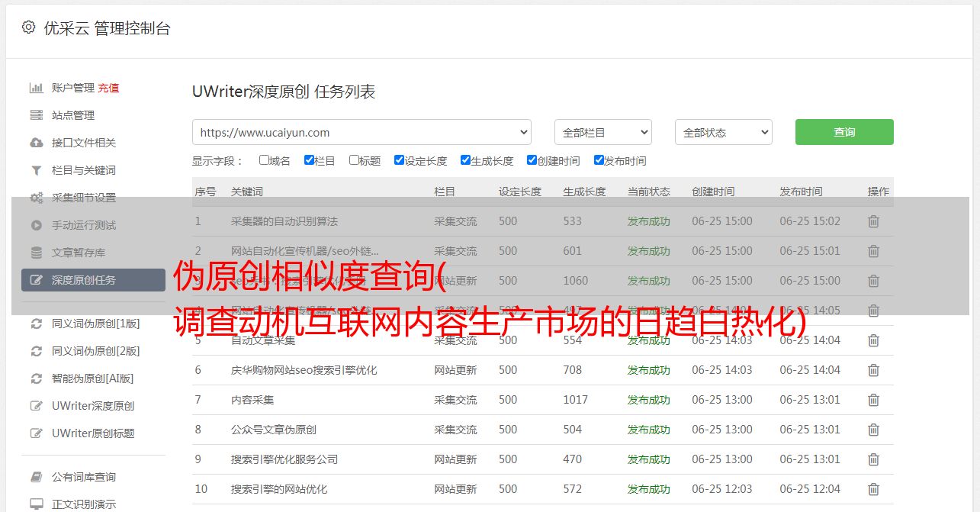980x512 pixels.
Task: Click the funnel icon for 栏目与关键词
Action: tap(36, 170)
